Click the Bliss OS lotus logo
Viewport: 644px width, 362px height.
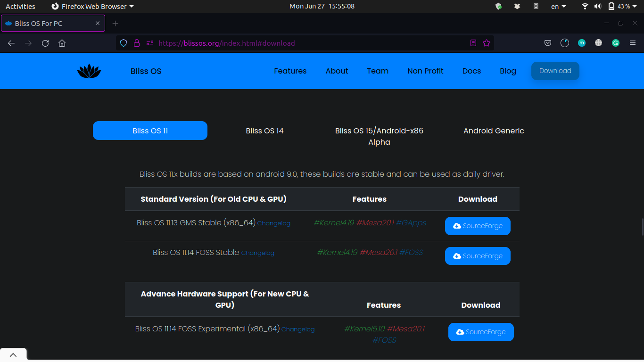point(89,71)
